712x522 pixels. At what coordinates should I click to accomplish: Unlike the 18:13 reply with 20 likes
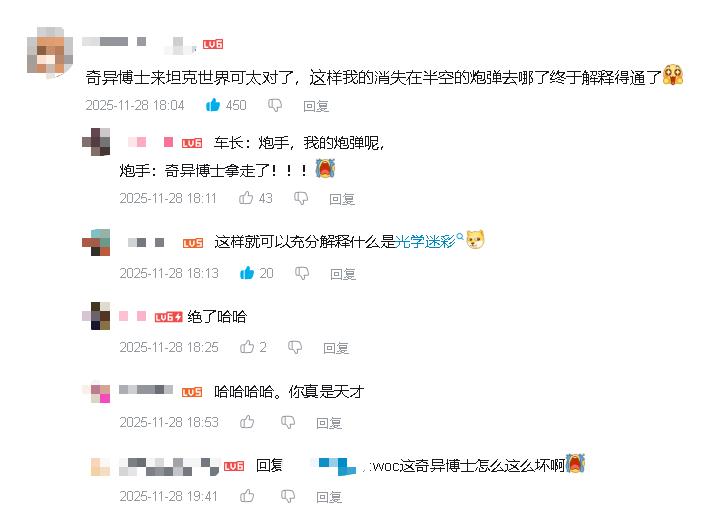tap(247, 273)
